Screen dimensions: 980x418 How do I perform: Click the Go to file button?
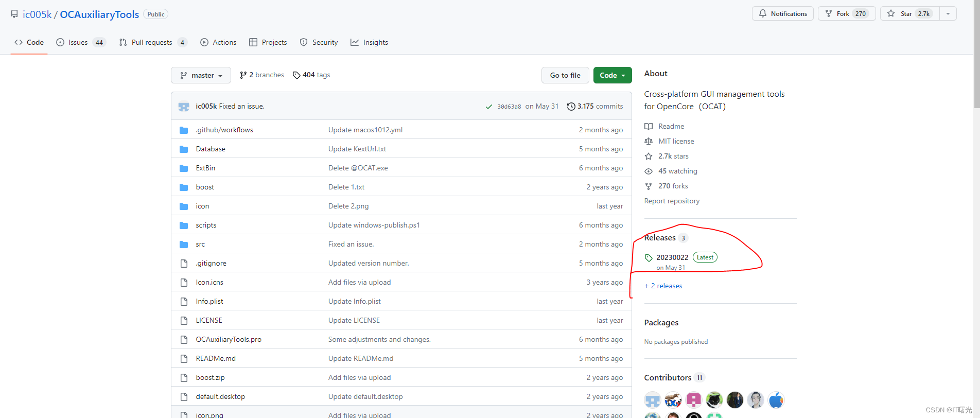tap(565, 75)
